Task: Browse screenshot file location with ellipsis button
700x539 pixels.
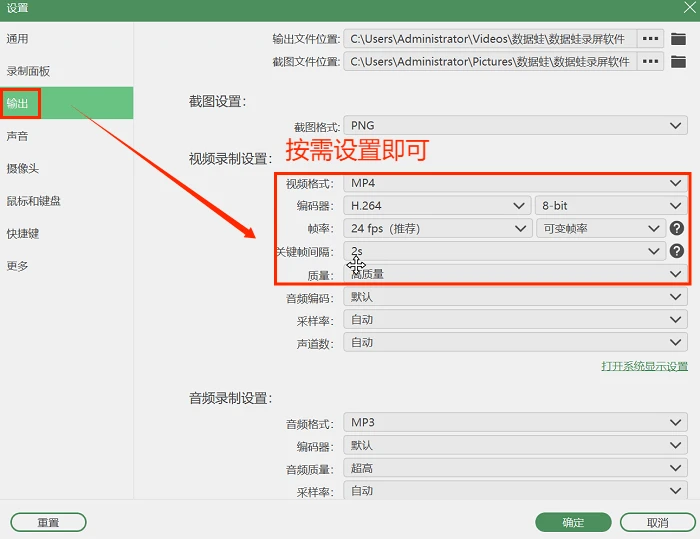Action: (650, 61)
